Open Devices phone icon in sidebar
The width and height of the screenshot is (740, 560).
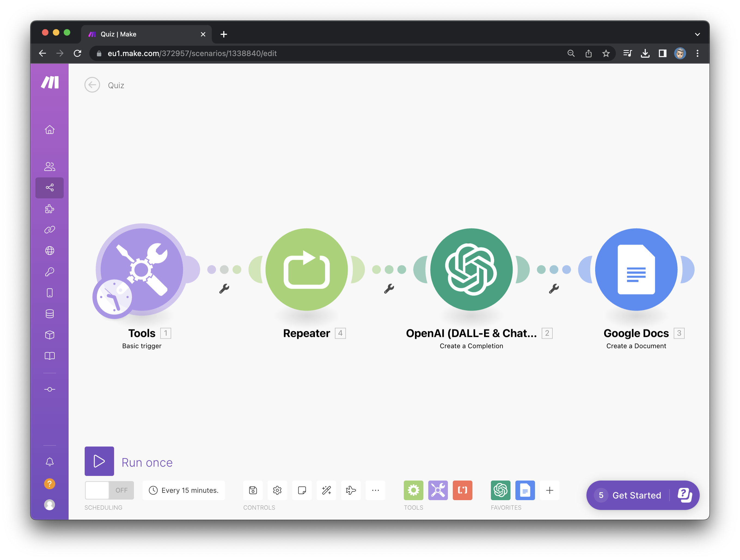tap(50, 293)
